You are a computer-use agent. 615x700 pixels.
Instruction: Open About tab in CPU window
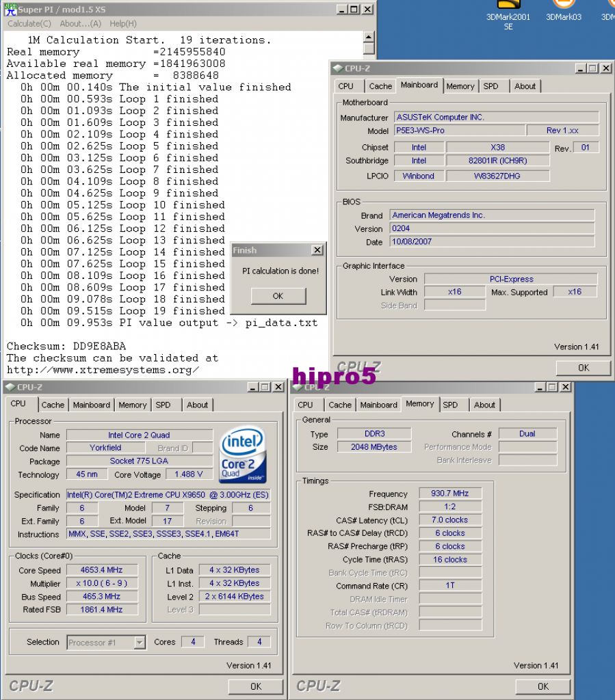(197, 405)
